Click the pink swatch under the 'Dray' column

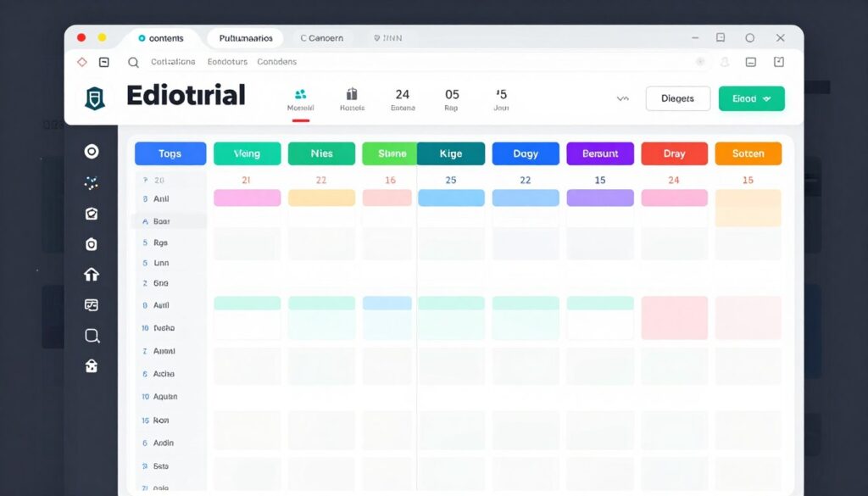(x=675, y=197)
